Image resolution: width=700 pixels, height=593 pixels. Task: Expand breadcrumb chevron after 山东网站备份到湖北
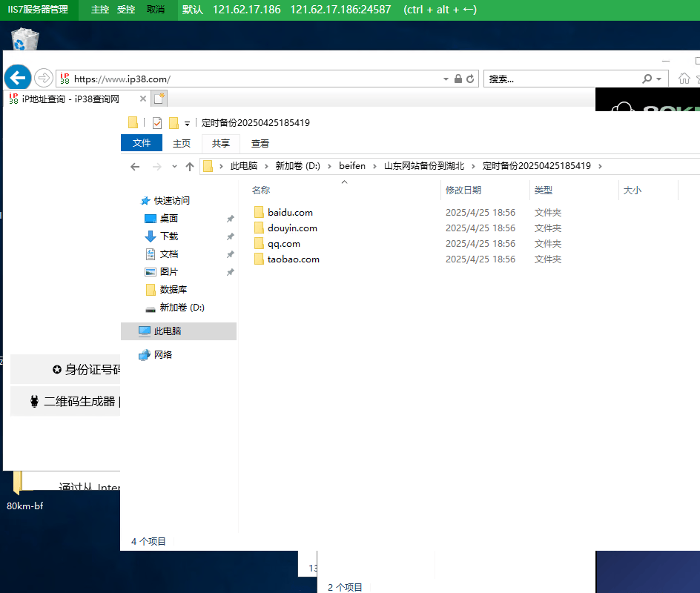473,167
